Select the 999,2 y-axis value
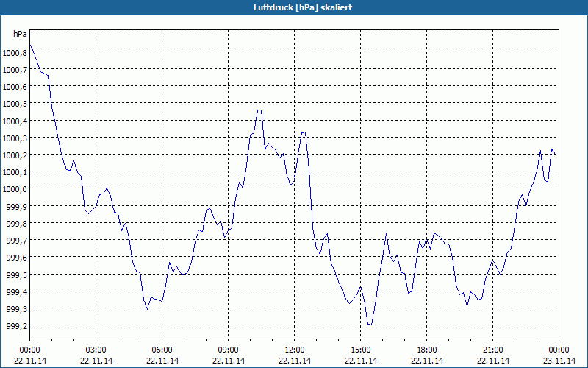 (17, 326)
